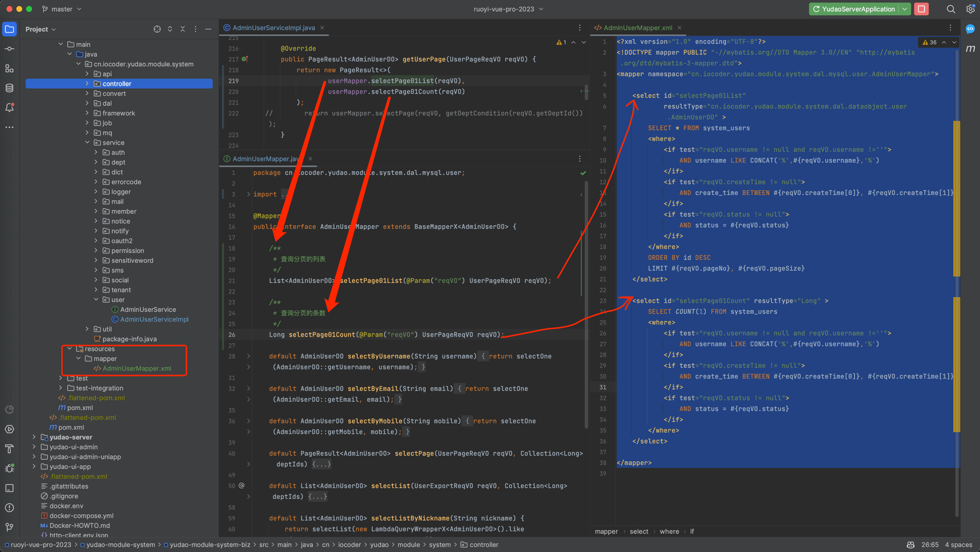Open the Notifications bell icon
The width and height of the screenshot is (980, 552).
[9, 108]
